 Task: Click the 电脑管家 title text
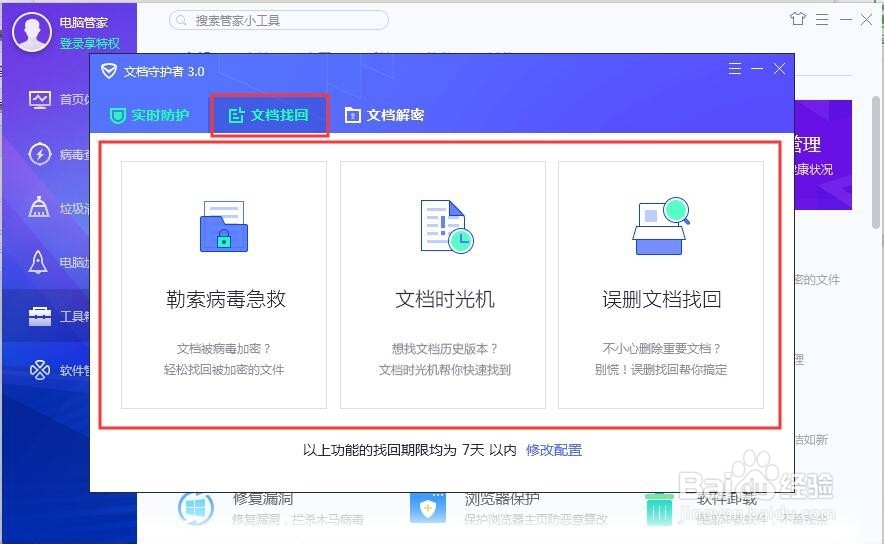pos(83,23)
